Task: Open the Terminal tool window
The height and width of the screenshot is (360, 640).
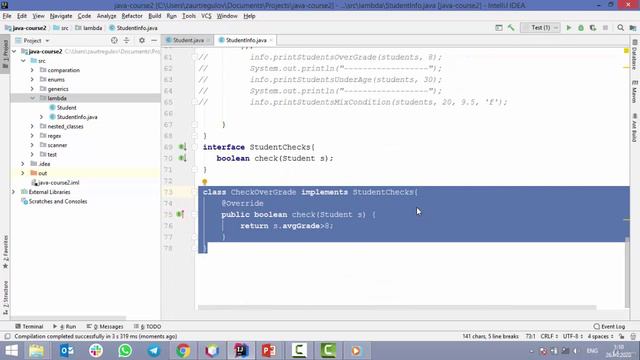Action: click(29, 327)
